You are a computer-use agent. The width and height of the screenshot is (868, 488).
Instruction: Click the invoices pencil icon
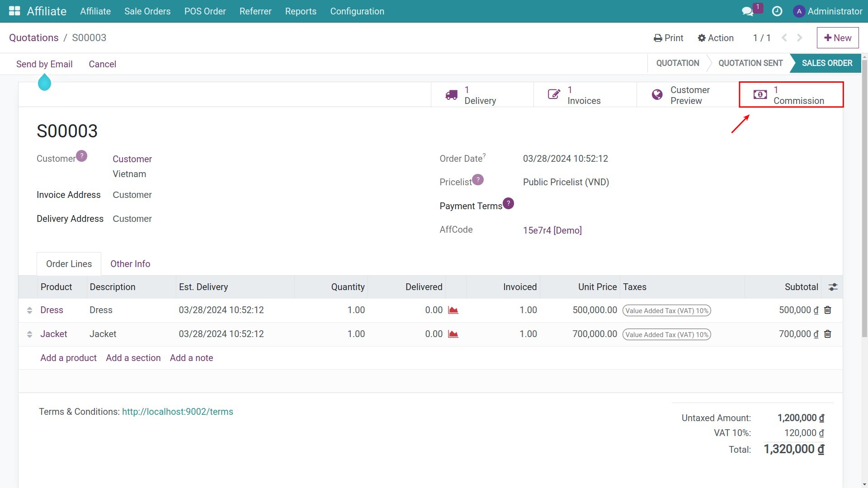[554, 94]
